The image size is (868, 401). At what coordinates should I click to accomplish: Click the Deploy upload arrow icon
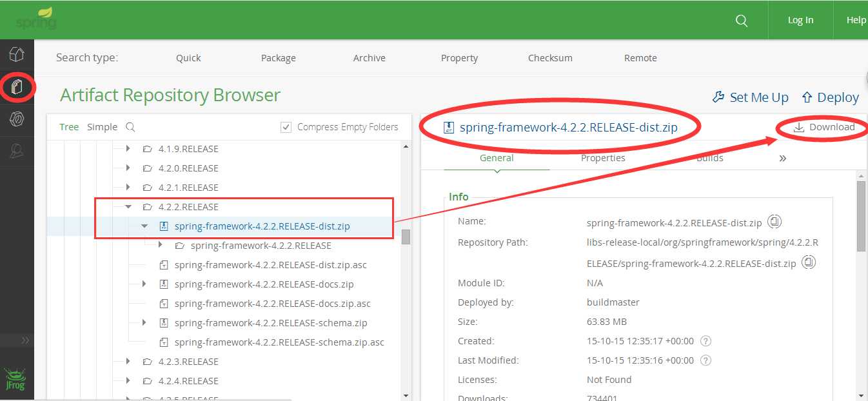(x=806, y=97)
